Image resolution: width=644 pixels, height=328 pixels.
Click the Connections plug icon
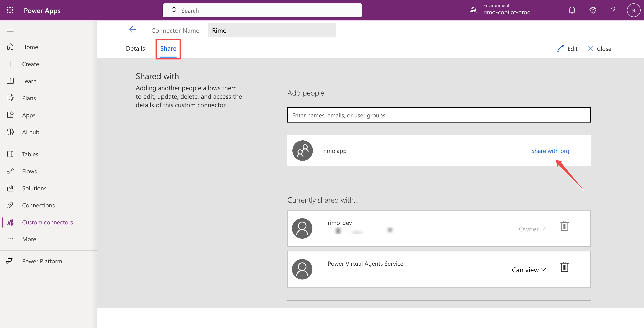(10, 205)
